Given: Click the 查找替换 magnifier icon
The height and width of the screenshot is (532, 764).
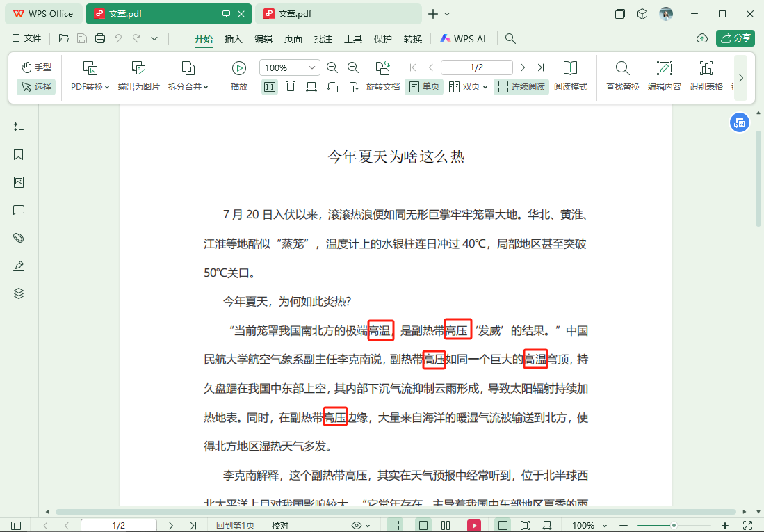Looking at the screenshot, I should (x=622, y=68).
